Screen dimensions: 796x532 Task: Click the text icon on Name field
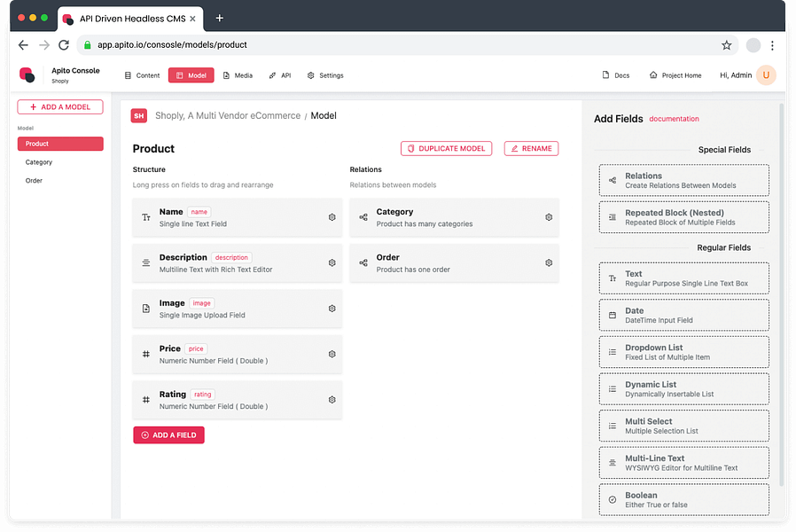pos(146,217)
